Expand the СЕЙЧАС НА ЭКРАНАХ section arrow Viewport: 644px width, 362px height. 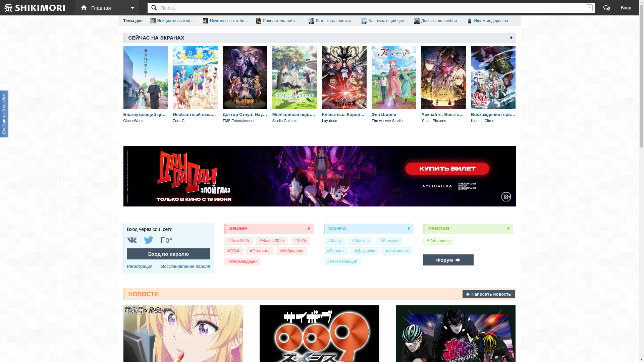(x=511, y=38)
